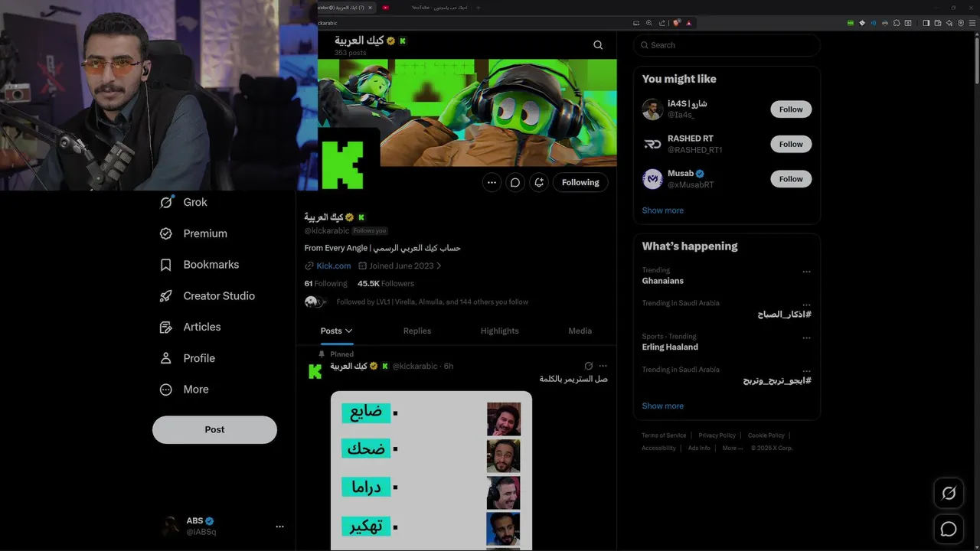980x551 pixels.
Task: Switch to the Media tab
Action: 580,331
